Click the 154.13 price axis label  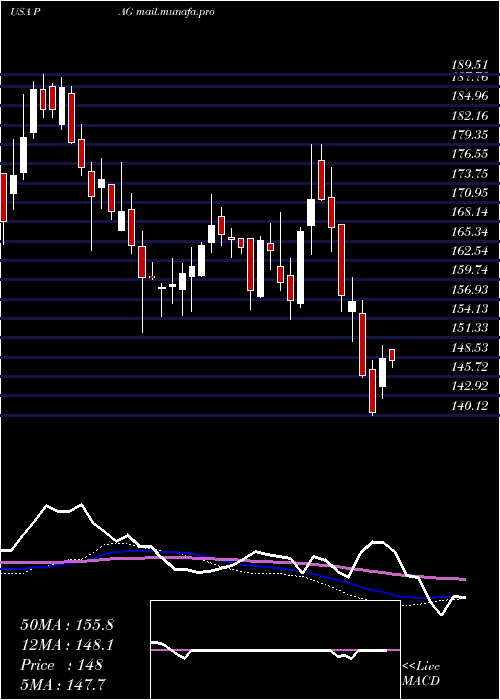pyautogui.click(x=470, y=308)
